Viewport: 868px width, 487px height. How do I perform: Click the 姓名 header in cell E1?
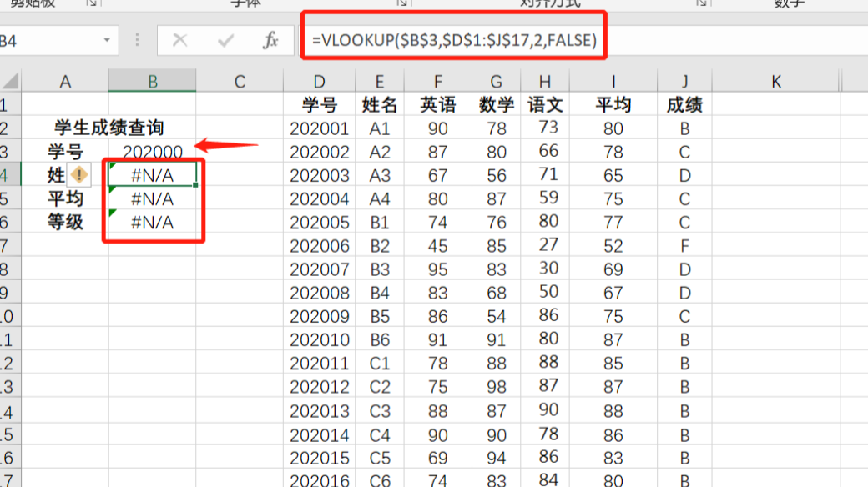coord(379,104)
